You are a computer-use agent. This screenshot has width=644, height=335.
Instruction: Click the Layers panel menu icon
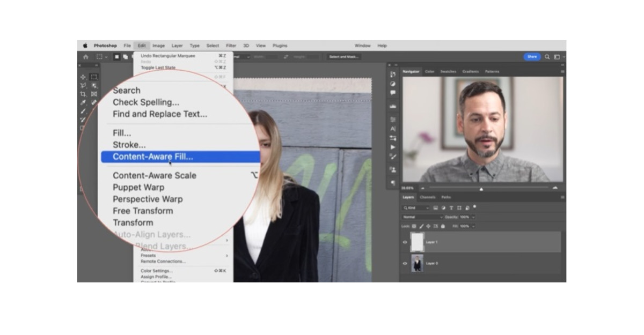coord(562,197)
